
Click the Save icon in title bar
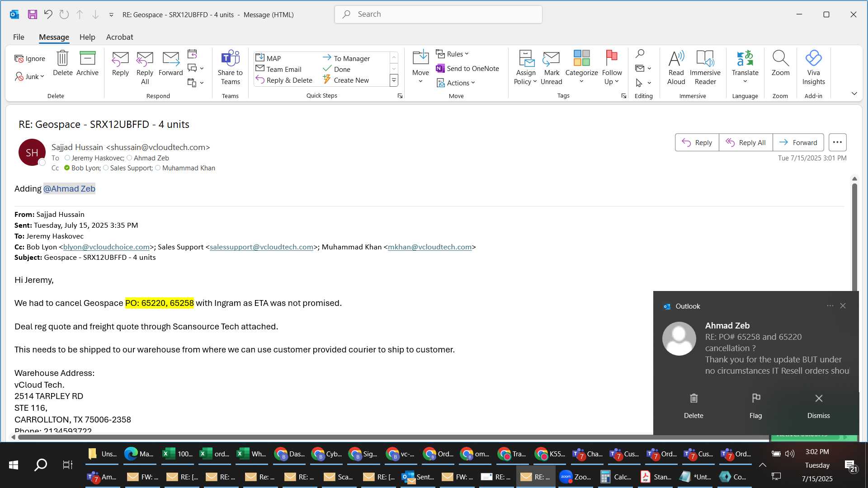tap(32, 14)
